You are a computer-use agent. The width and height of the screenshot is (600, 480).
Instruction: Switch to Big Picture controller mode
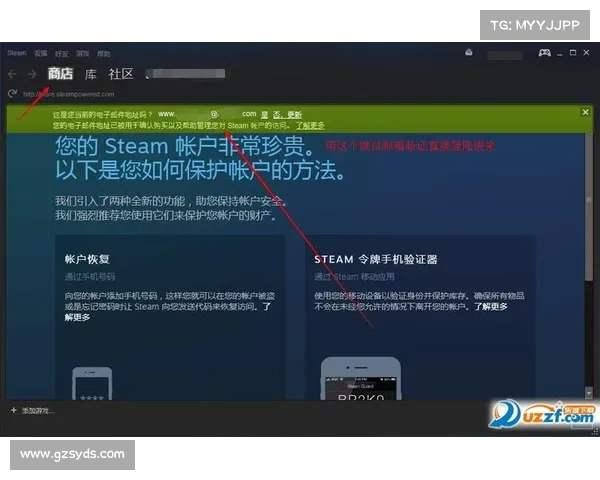(x=544, y=53)
